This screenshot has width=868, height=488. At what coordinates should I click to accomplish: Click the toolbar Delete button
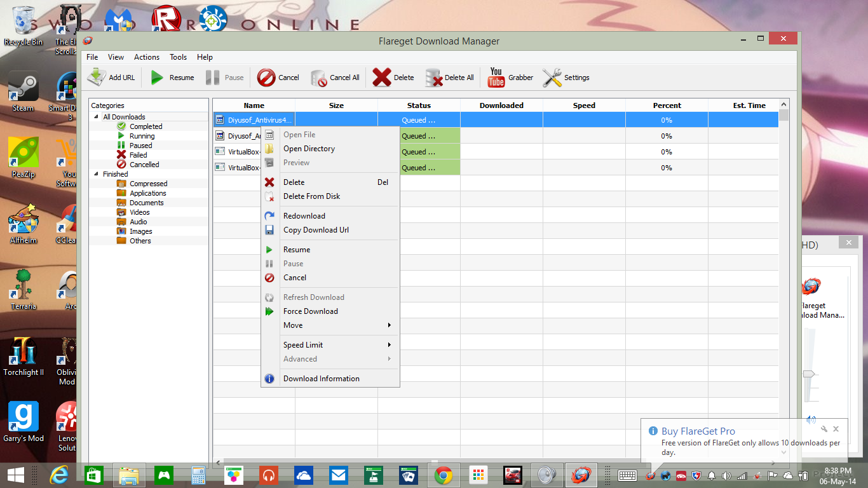(393, 78)
